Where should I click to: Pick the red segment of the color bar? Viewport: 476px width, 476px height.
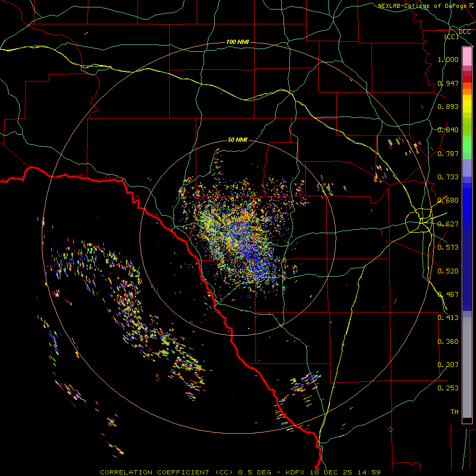(467, 79)
